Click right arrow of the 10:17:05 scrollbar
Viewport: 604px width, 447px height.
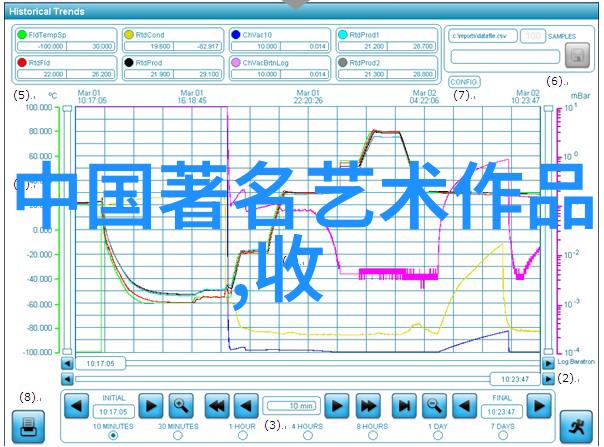(x=548, y=363)
